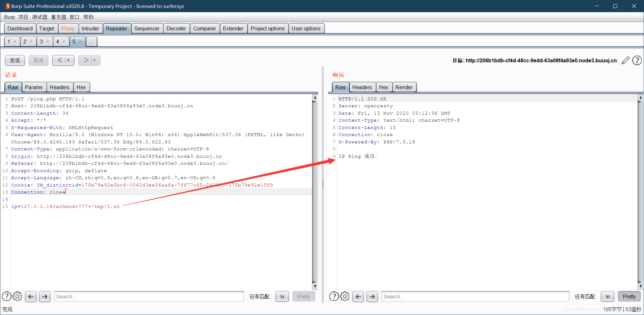Image resolution: width=644 pixels, height=315 pixels.
Task: Go back to previous request in history
Action: point(59,60)
